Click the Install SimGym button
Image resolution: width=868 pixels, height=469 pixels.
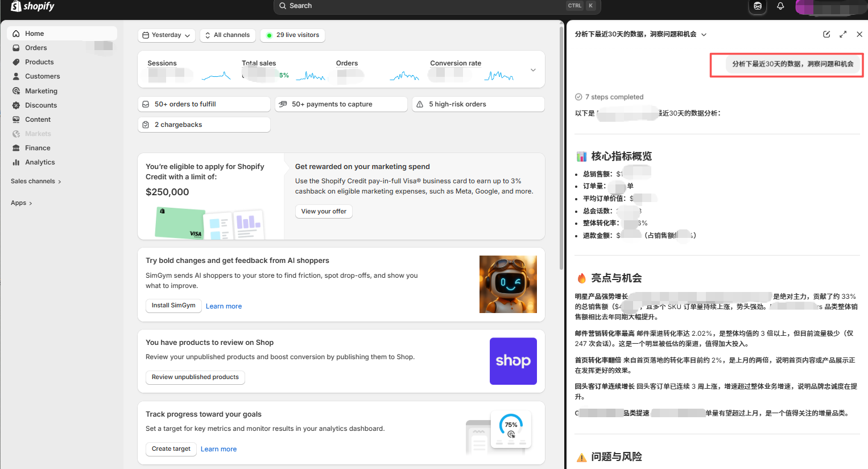coord(173,306)
